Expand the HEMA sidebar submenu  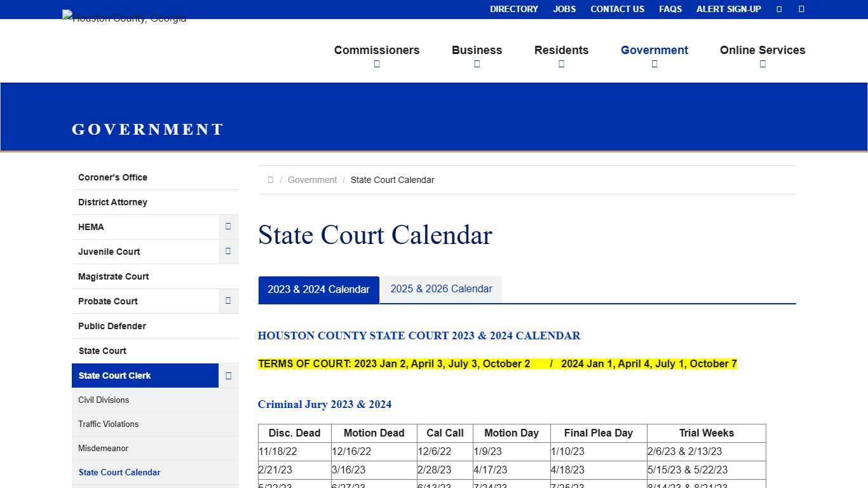click(x=228, y=226)
